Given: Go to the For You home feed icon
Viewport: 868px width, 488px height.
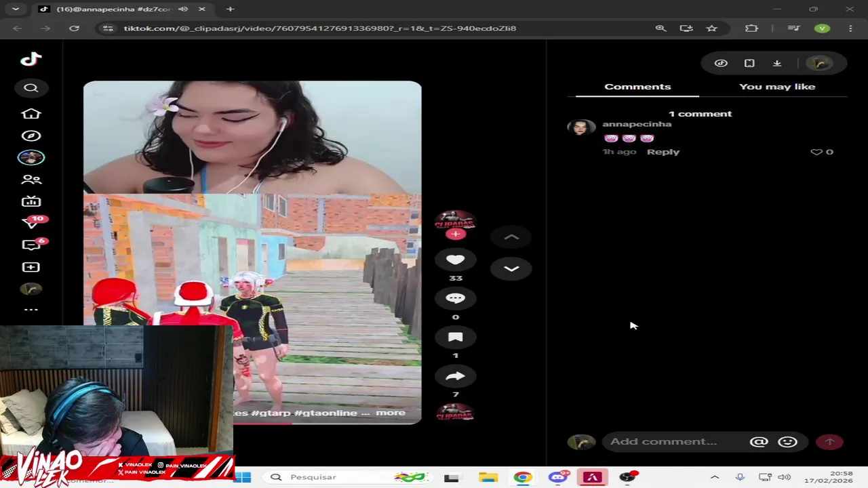Looking at the screenshot, I should (x=31, y=113).
